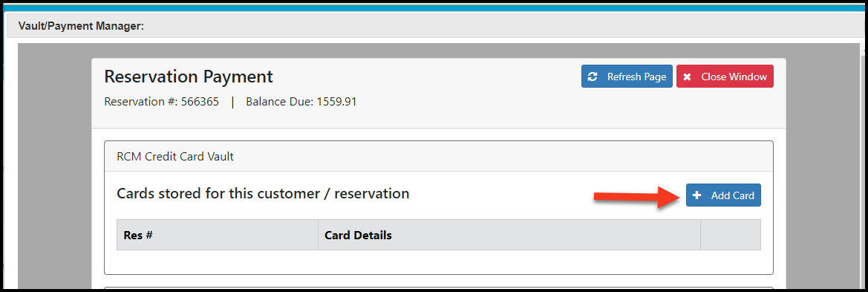Close the payment window with the red button
This screenshot has height=292, width=868.
pyautogui.click(x=725, y=77)
